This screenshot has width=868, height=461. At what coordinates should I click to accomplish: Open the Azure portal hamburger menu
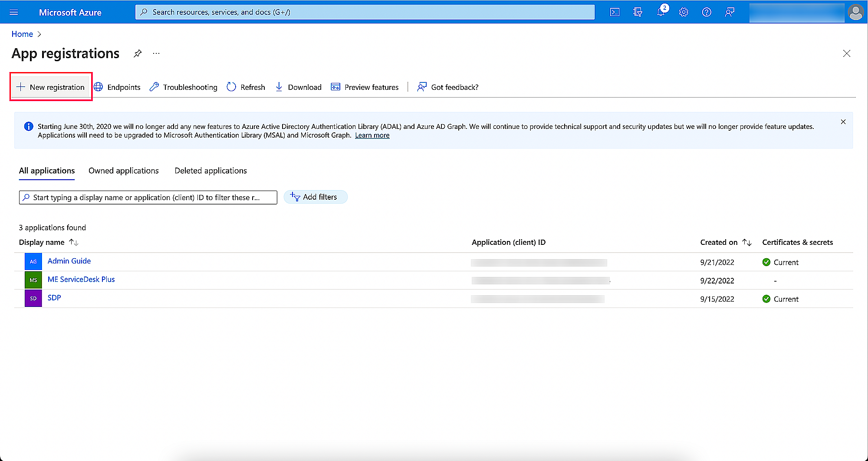(14, 12)
